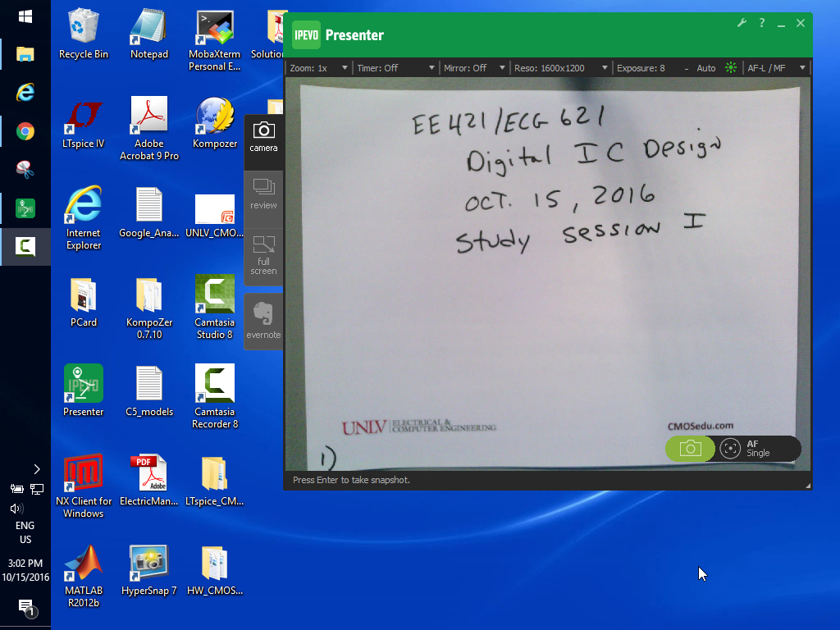The image size is (840, 630).
Task: Open the UNLV_CMO... file
Action: click(x=214, y=216)
